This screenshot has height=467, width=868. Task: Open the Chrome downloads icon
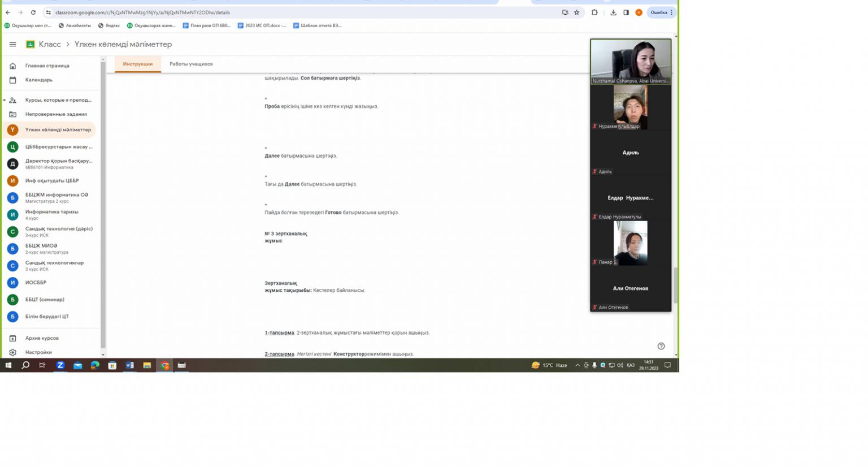[x=613, y=12]
